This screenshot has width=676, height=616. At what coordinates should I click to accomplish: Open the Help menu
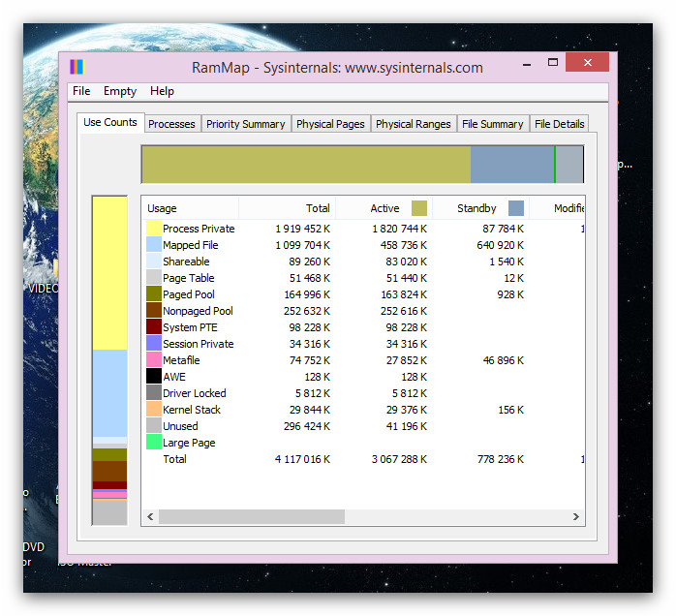[162, 91]
